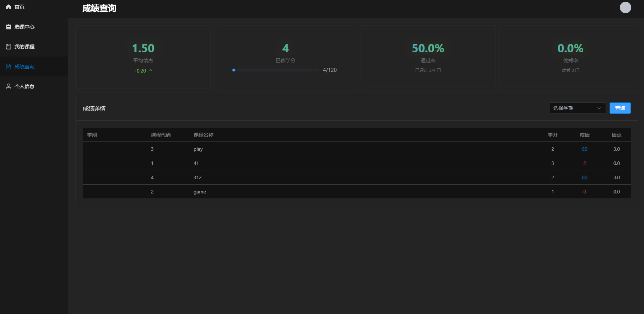Click the book icon for 我的课程
The image size is (644, 314).
pos(9,47)
